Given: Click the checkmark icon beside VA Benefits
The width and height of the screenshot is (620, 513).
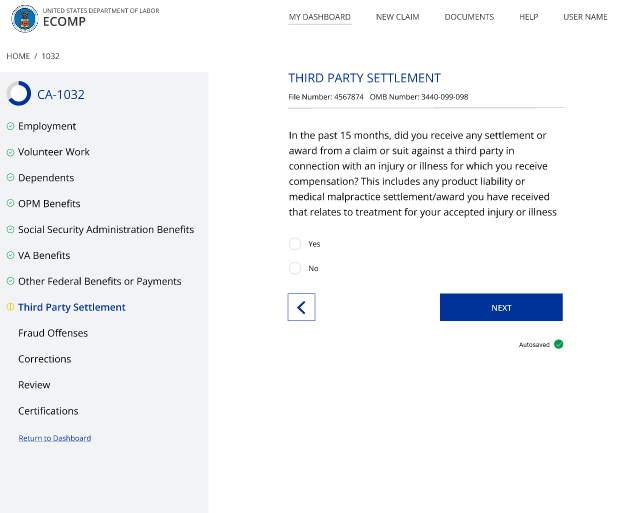Looking at the screenshot, I should pyautogui.click(x=10, y=256).
